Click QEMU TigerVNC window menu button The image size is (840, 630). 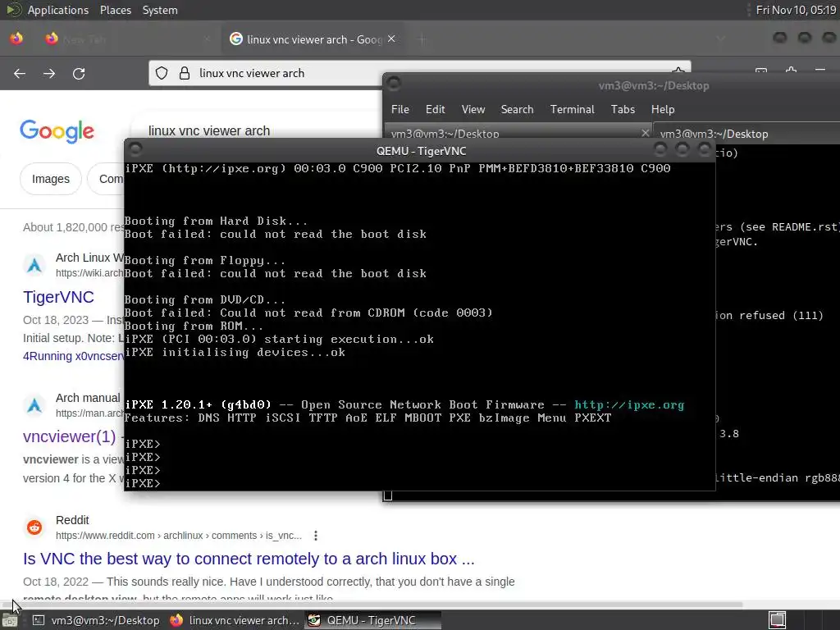135,149
